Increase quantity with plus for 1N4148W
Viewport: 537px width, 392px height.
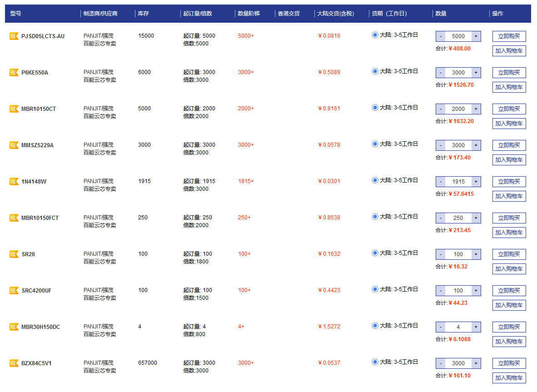476,181
